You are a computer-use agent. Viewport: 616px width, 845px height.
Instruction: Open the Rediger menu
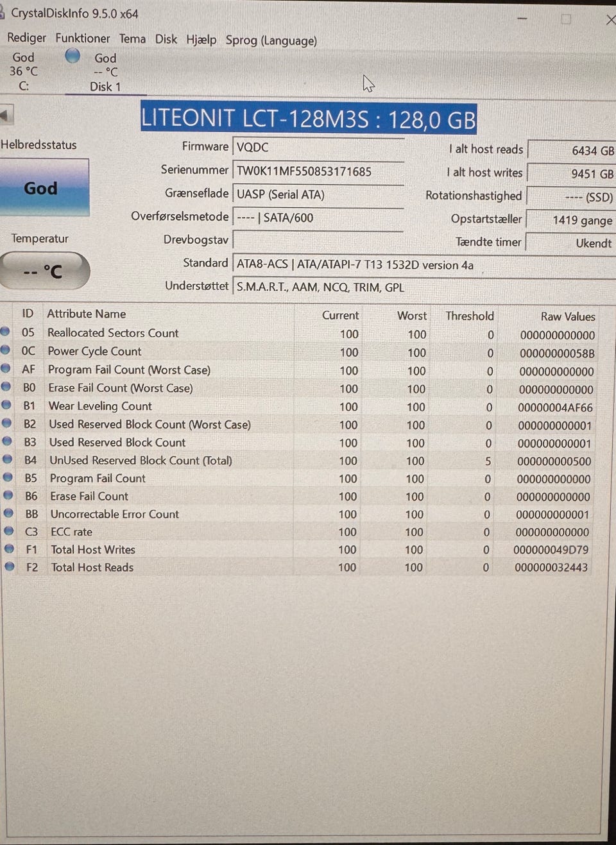pyautogui.click(x=26, y=38)
